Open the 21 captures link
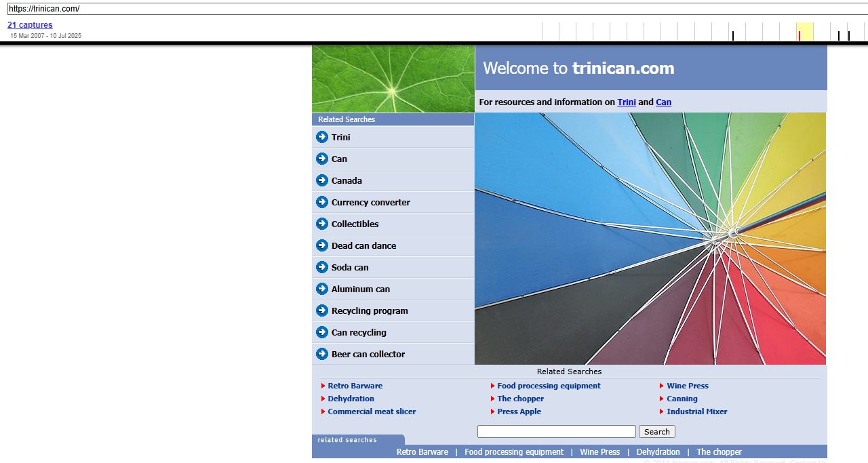 point(30,25)
